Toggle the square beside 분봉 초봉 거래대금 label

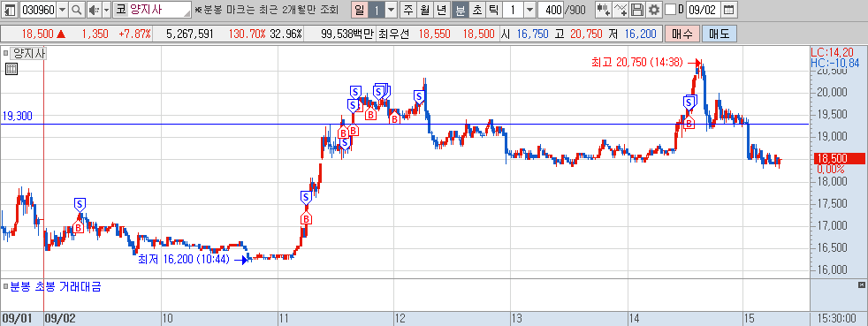pyautogui.click(x=5, y=287)
